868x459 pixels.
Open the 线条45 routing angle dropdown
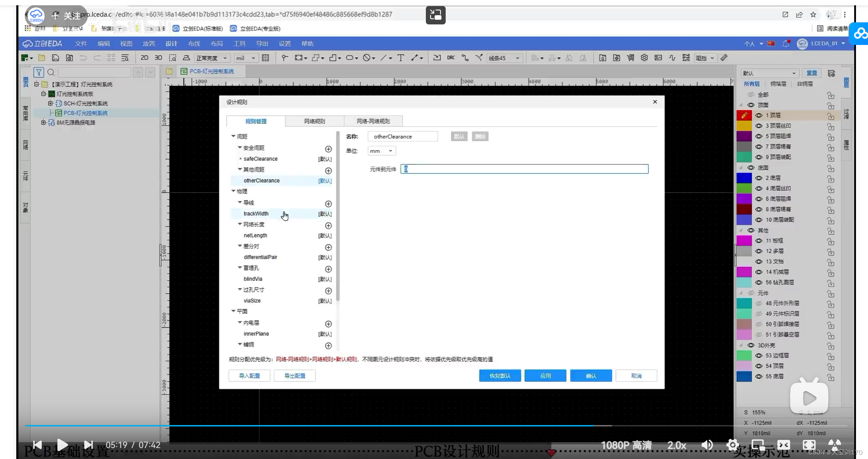point(504,58)
